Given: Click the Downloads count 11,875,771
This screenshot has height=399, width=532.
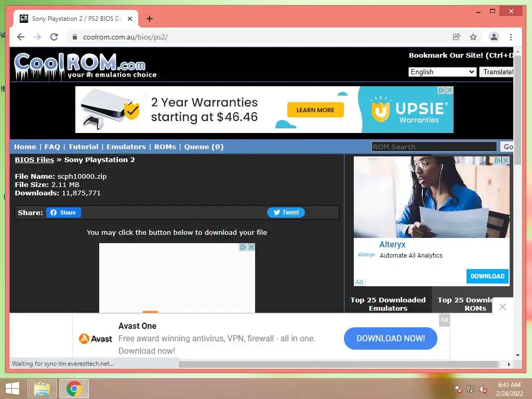Looking at the screenshot, I should pyautogui.click(x=81, y=193).
